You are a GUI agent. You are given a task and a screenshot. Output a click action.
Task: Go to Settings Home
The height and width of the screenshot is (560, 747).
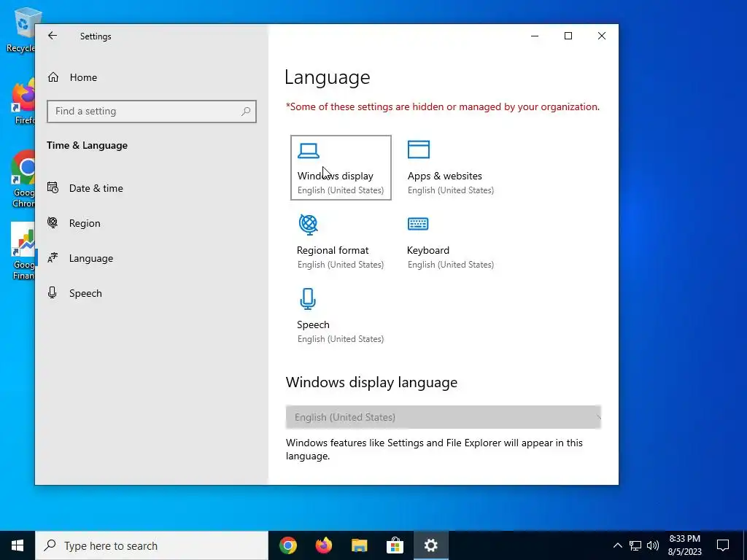pos(83,77)
